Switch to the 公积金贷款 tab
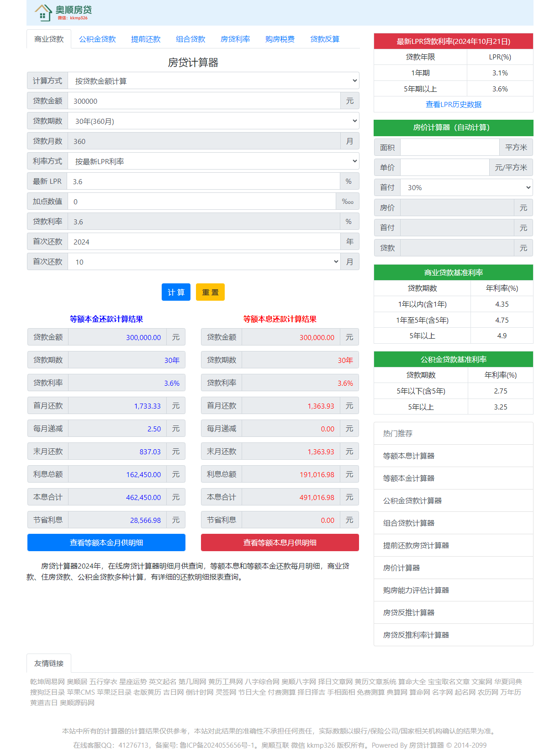Image resolution: width=560 pixels, height=755 pixels. [97, 39]
